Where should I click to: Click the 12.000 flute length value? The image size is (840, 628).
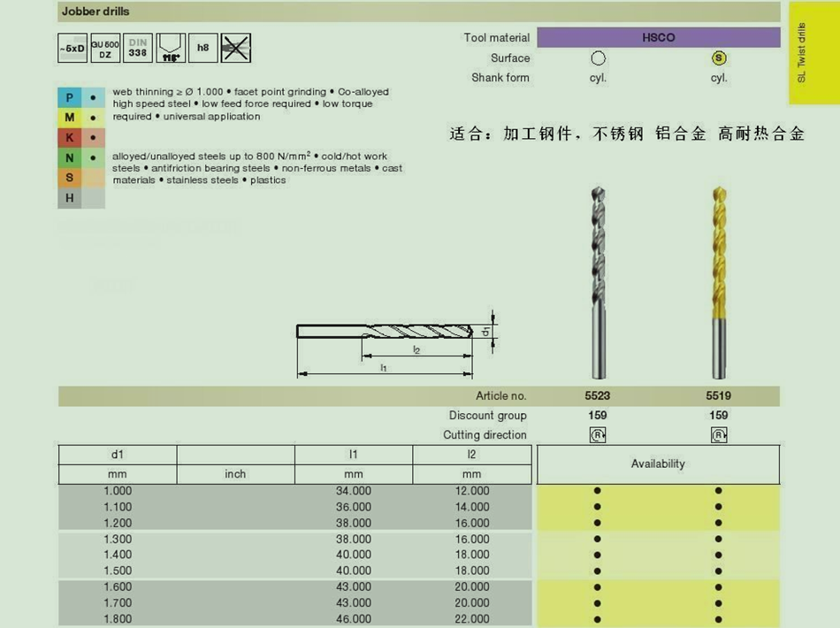[x=472, y=491]
